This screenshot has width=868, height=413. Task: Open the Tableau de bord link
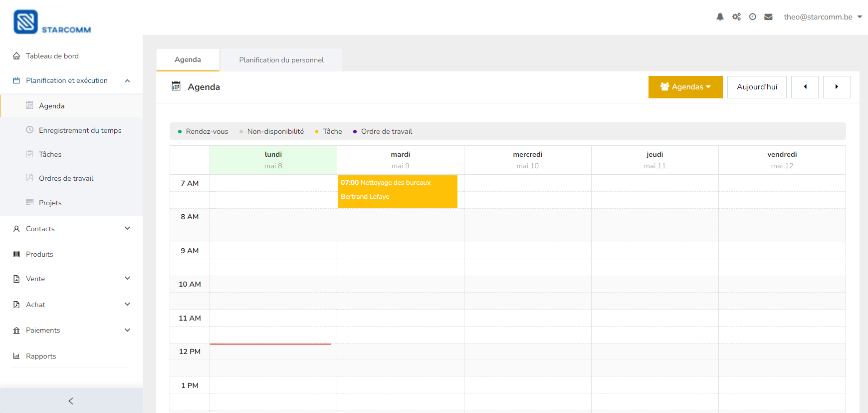[x=52, y=56]
